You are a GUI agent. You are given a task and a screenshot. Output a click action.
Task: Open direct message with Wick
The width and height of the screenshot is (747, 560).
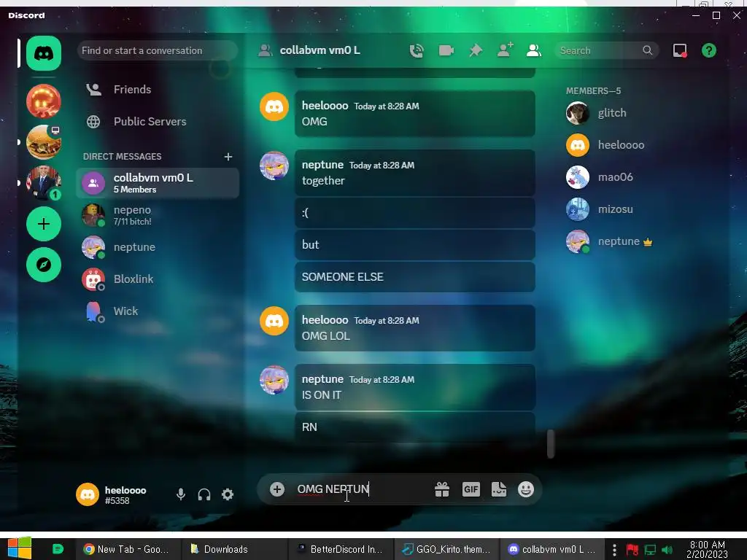(158, 311)
